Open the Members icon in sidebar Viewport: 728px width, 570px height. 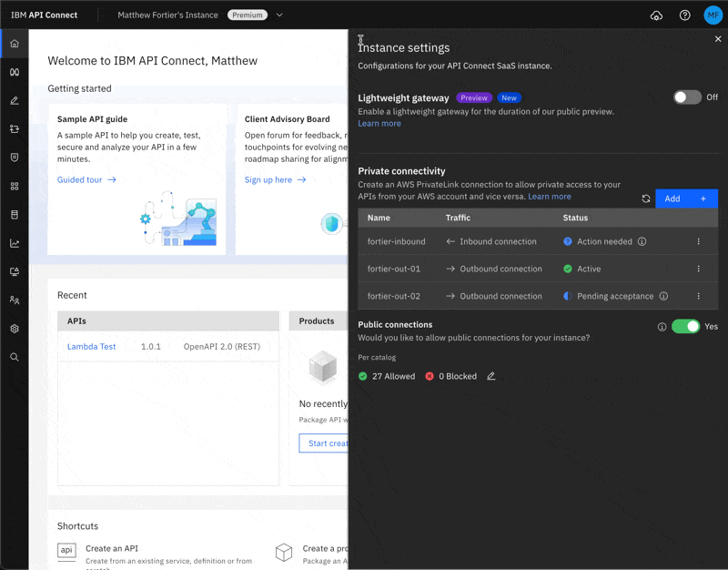pos(14,300)
